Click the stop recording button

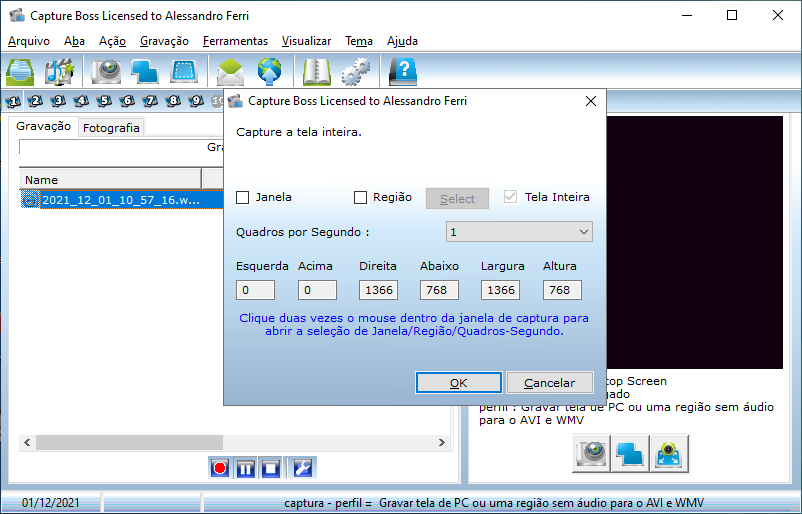coord(271,468)
